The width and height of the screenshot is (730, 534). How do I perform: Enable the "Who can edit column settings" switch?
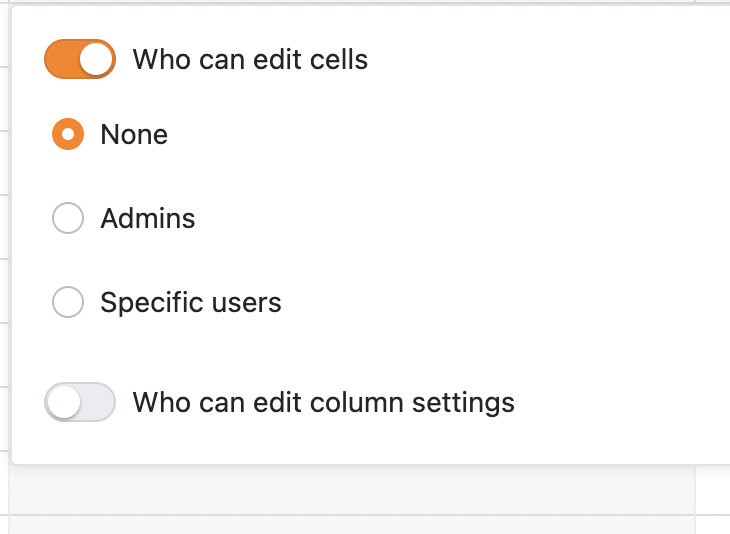(x=80, y=402)
